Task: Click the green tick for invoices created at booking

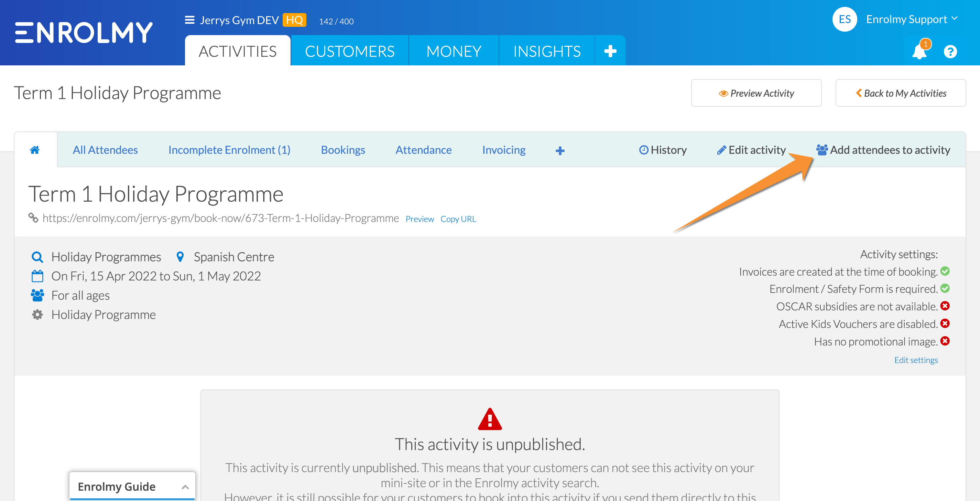Action: click(x=945, y=271)
